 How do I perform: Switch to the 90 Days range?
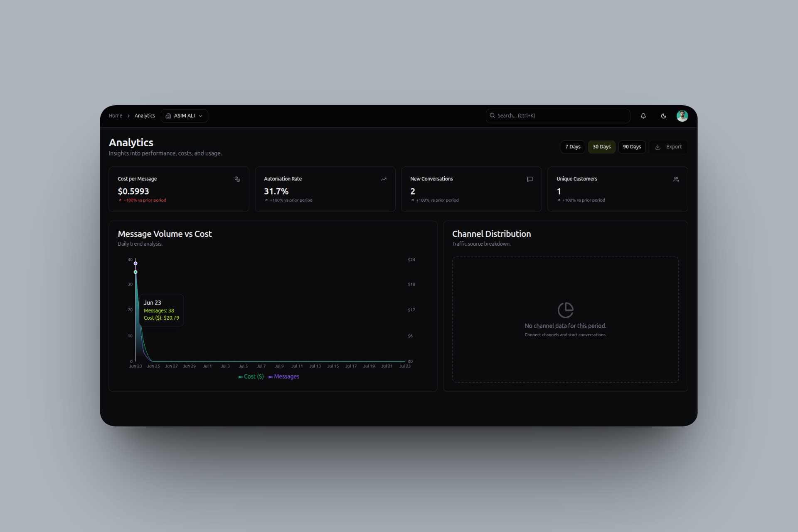coord(632,147)
